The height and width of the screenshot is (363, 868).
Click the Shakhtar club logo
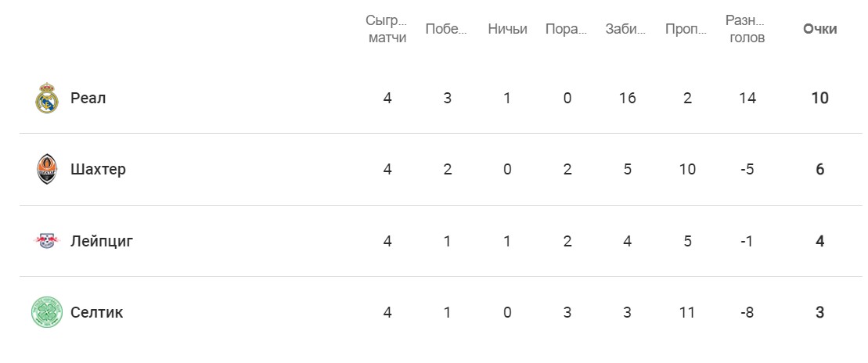(x=47, y=169)
